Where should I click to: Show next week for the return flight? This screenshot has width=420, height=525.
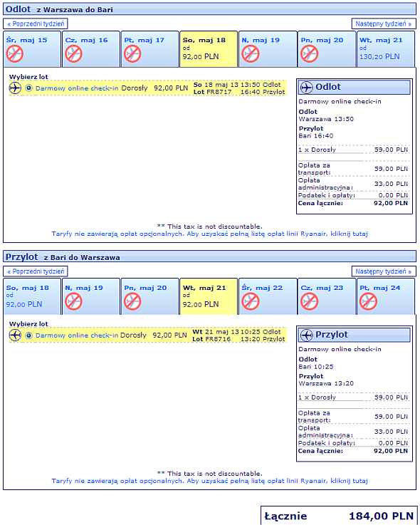click(x=384, y=271)
